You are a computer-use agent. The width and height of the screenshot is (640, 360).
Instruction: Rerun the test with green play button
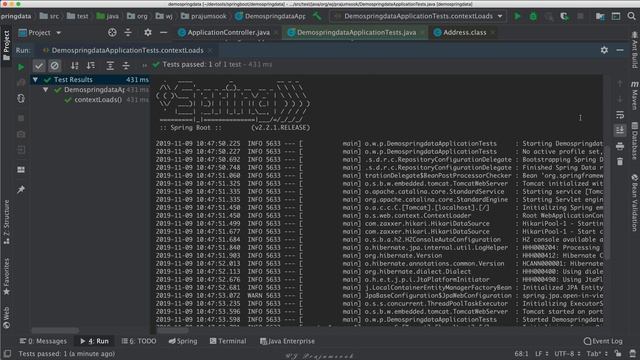(21, 67)
